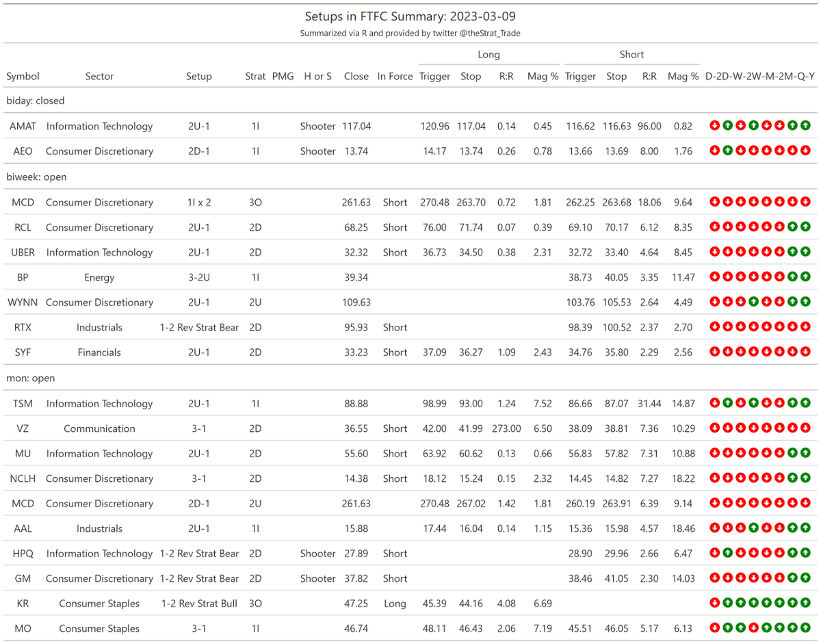Click the 2W green arrow in WYNN row
Screen dimensions: 821x644
click(x=753, y=302)
